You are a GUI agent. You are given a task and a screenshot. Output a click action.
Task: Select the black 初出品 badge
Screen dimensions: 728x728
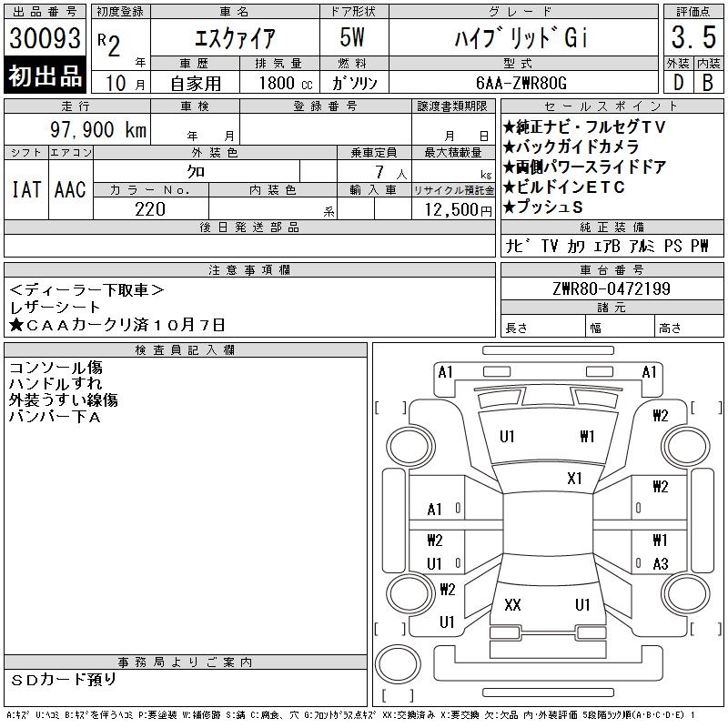(45, 76)
